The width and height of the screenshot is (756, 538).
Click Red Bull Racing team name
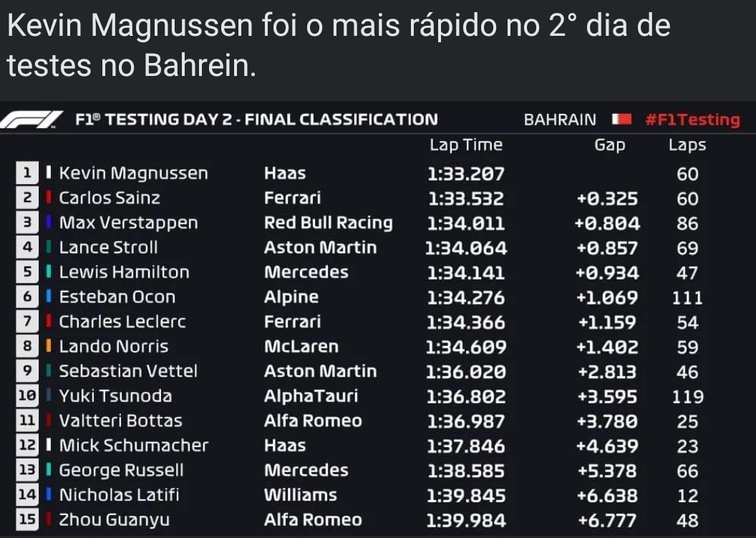[x=329, y=223]
